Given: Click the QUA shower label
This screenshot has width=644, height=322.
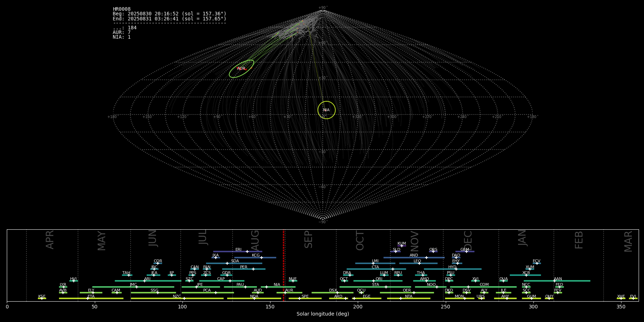Looking at the screenshot, I should coord(503,279).
